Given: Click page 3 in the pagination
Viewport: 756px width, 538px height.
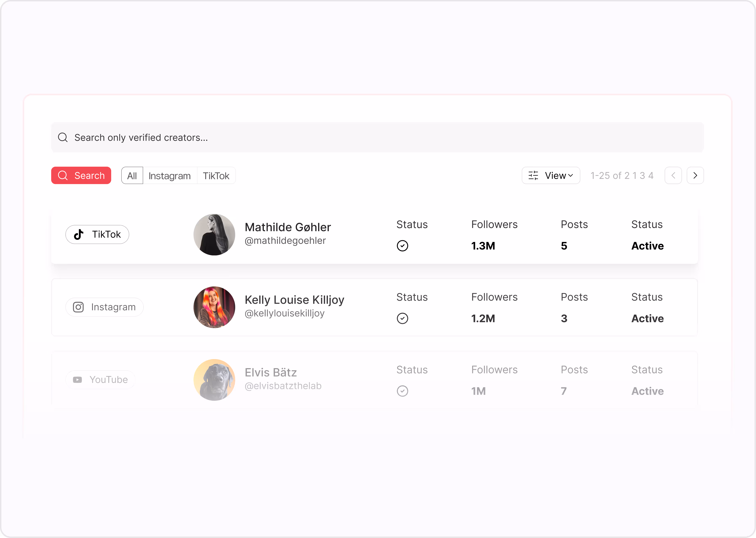Looking at the screenshot, I should [642, 175].
